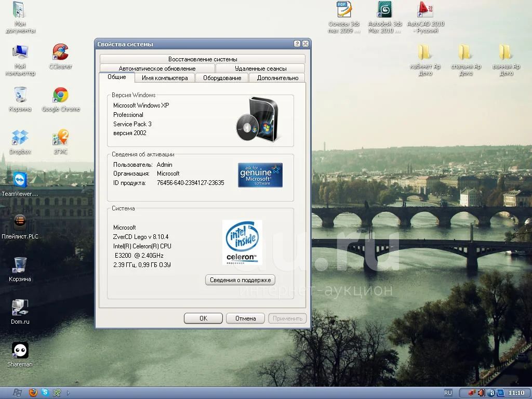Viewport: 532px width, 399px height.
Task: Click the blue square tray icon
Action: 500,393
